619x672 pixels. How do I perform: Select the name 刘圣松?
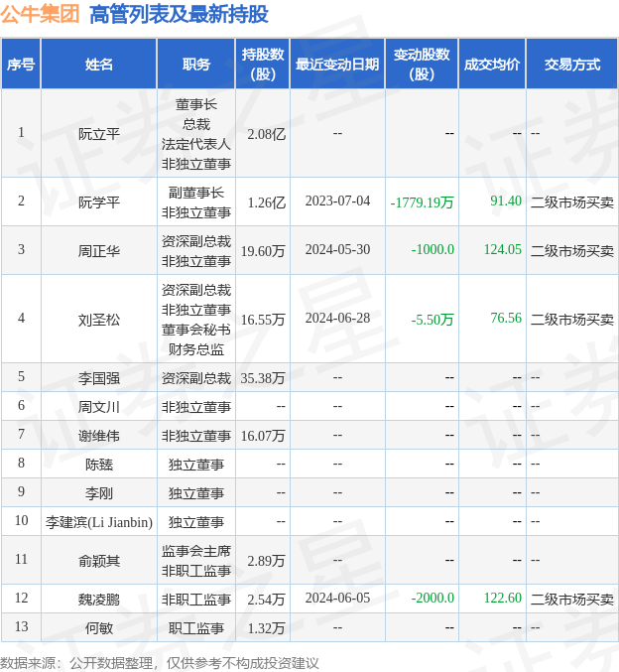99,320
